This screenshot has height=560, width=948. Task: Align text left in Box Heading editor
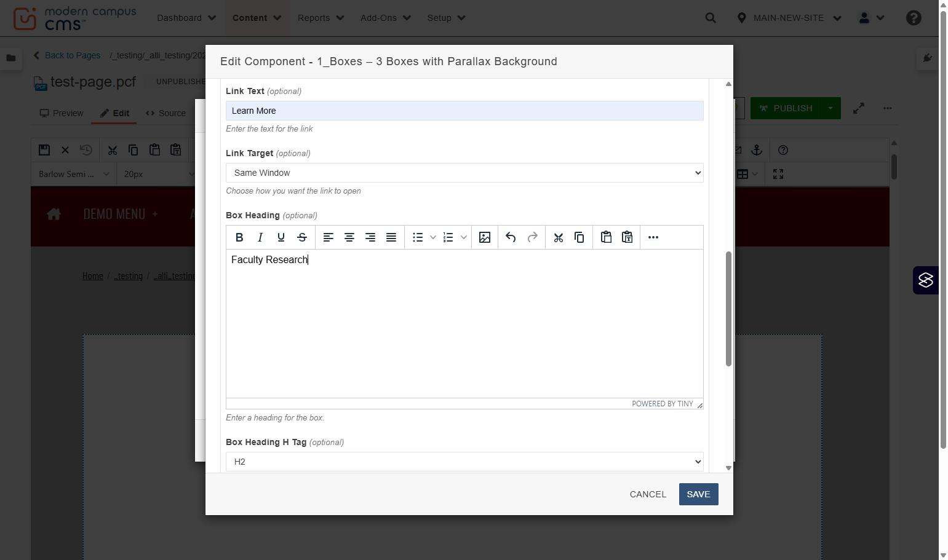[x=329, y=237]
